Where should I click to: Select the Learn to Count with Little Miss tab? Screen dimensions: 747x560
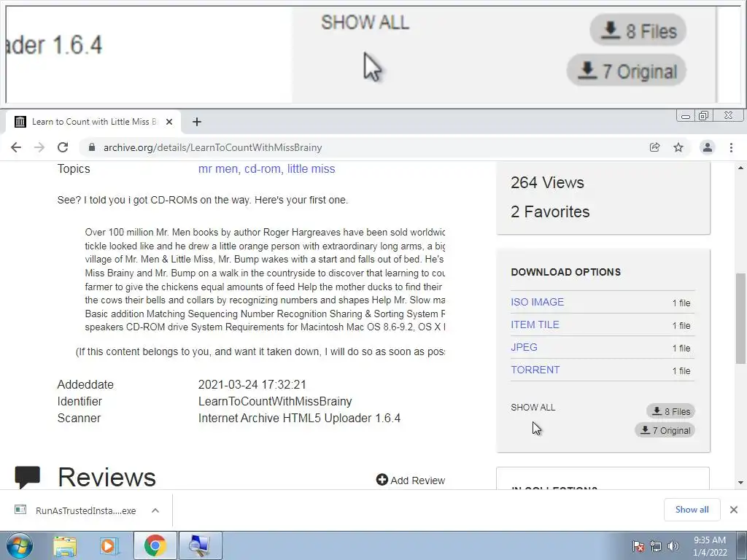93,122
